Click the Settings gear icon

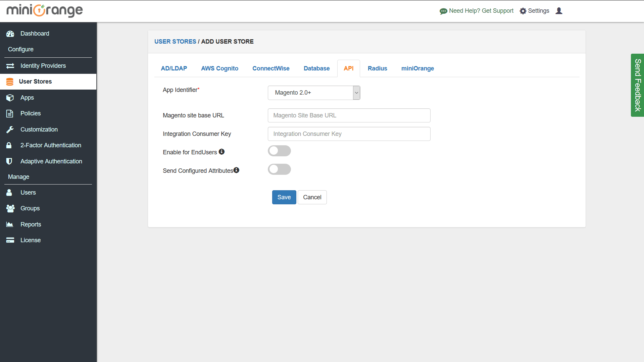point(523,11)
